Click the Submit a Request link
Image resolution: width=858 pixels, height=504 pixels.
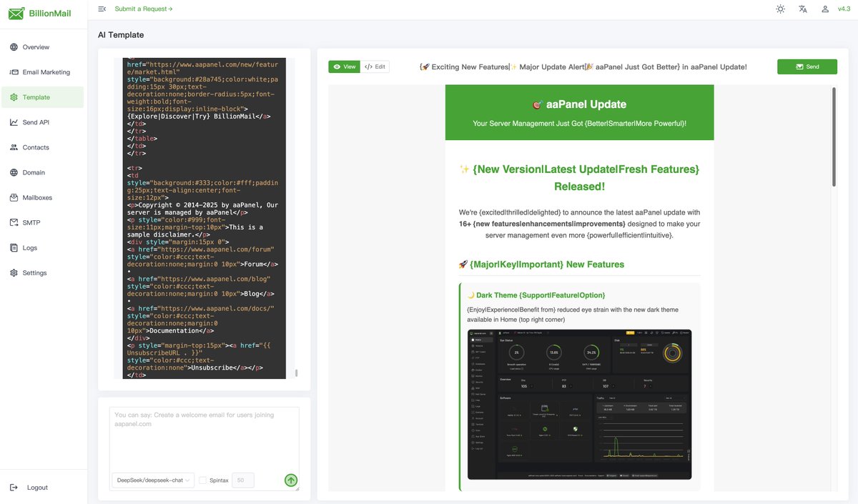coord(143,9)
